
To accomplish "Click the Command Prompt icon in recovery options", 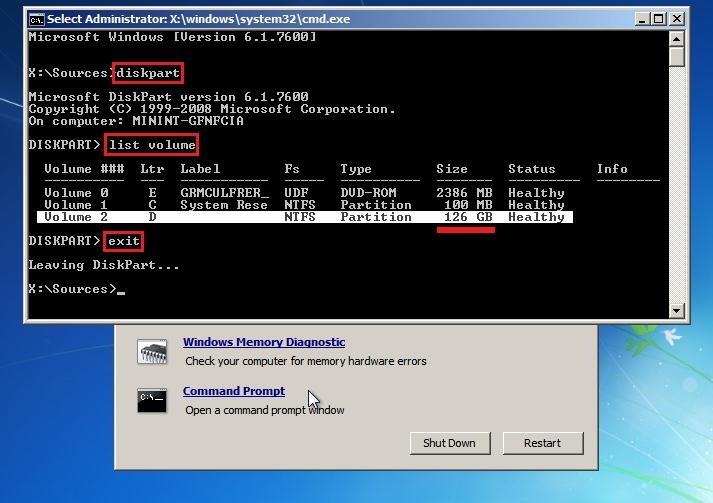I will click(152, 400).
